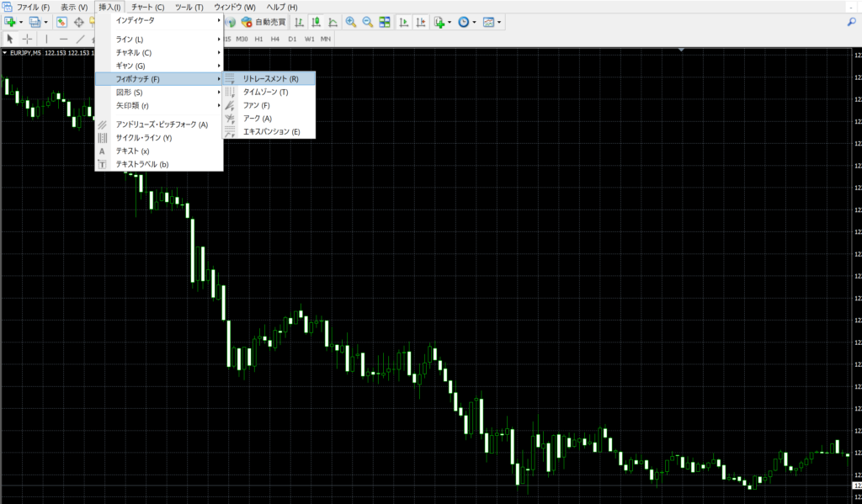Select the horizontal line tool

click(x=63, y=39)
